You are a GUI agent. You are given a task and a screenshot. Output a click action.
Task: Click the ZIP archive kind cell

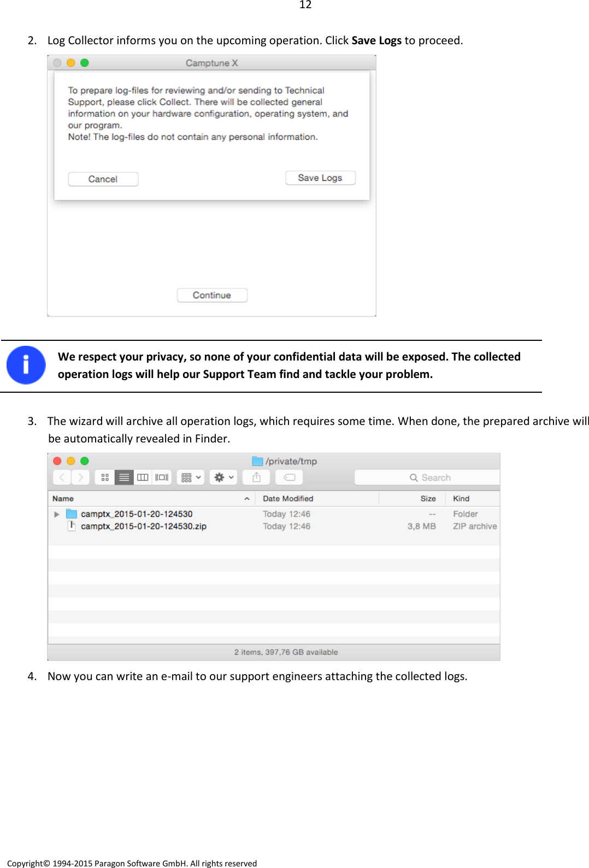(x=475, y=527)
